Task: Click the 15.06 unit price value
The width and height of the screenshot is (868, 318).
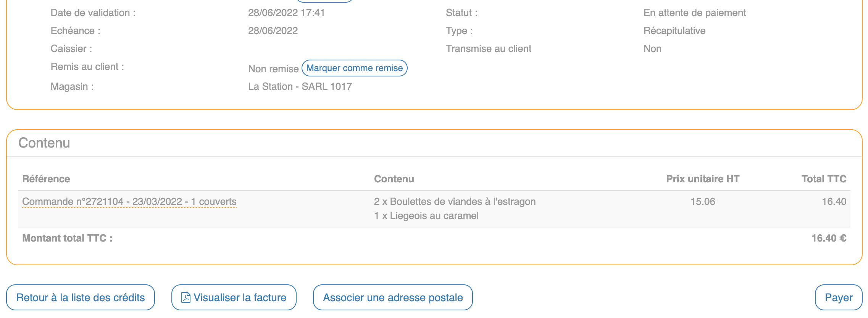Action: pos(702,201)
